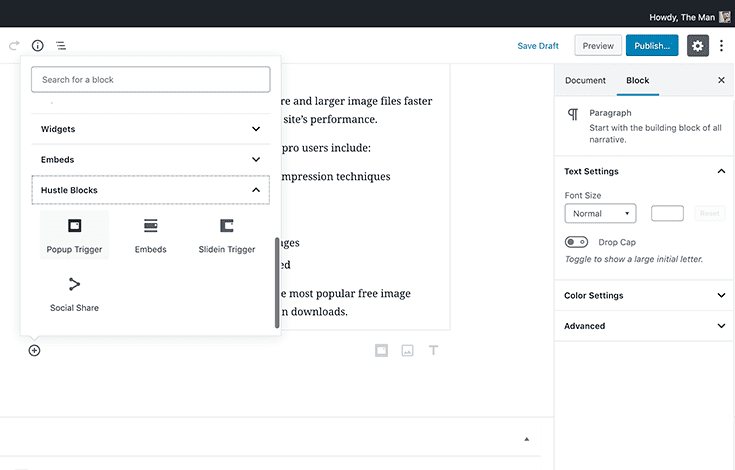735x470 pixels.
Task: Select the Block tab
Action: 637,80
